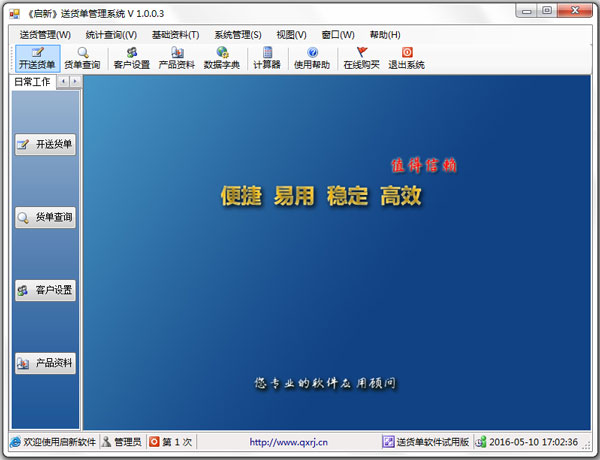Click 送货单软件试用版 in the status bar

[426, 442]
